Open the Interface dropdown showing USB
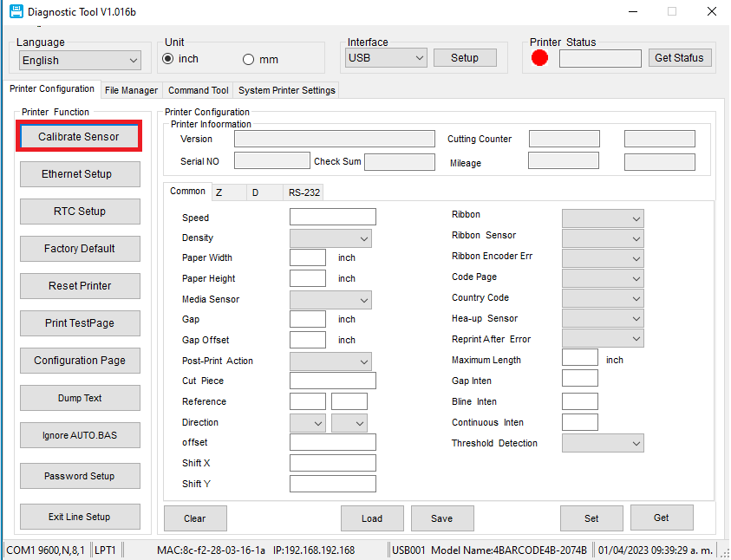The height and width of the screenshot is (560, 731). click(386, 58)
